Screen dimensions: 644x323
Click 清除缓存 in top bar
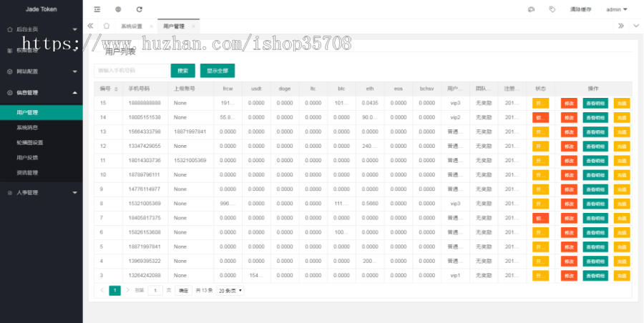[581, 9]
